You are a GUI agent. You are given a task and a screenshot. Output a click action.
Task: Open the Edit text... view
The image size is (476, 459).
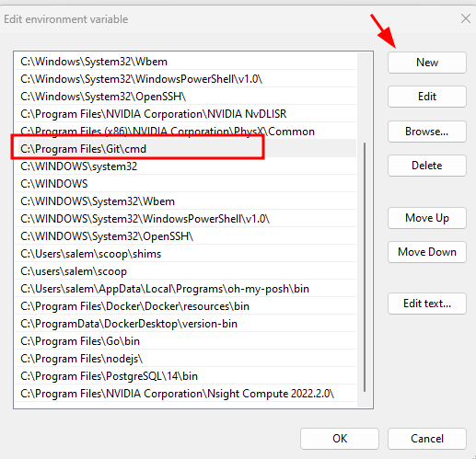click(x=427, y=304)
